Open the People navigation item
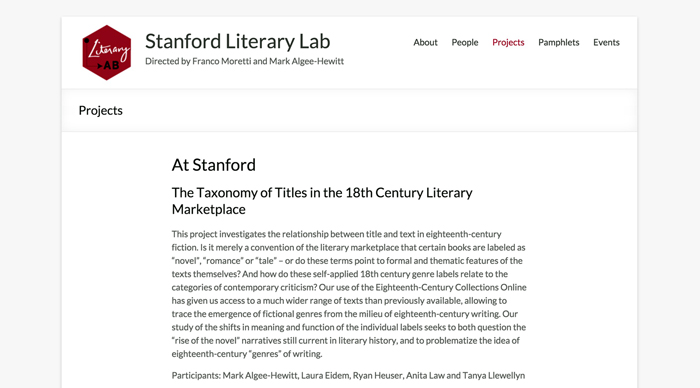 click(465, 42)
